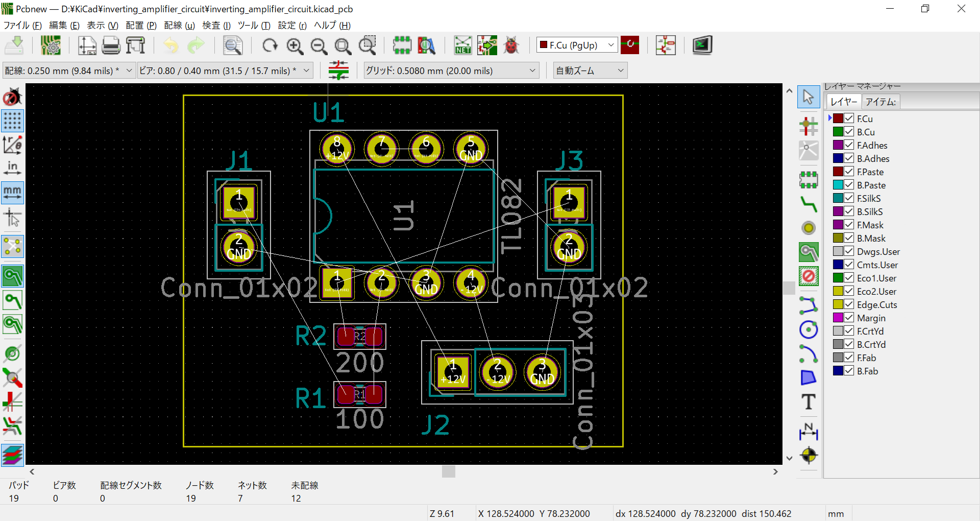
Task: Select the Add Keepout Area tool
Action: (x=808, y=276)
